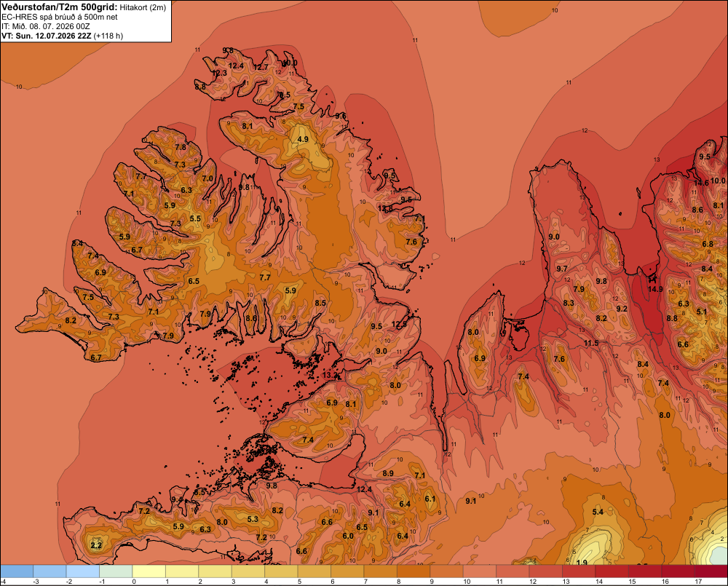
Task: Choose the legend swatch between 9 and 10
Action: tap(447, 571)
